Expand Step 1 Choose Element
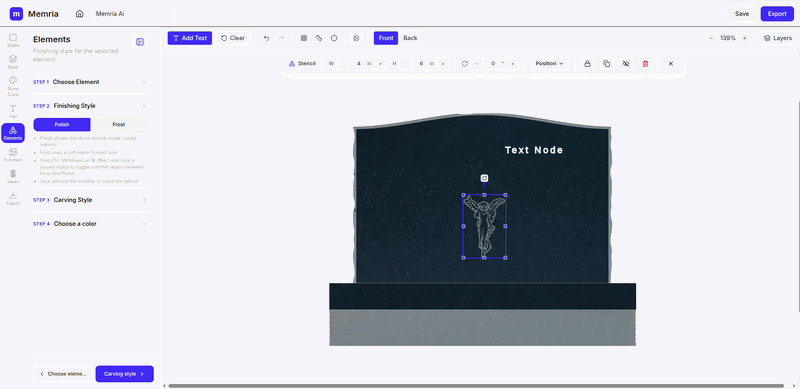The image size is (800, 389). [x=90, y=82]
